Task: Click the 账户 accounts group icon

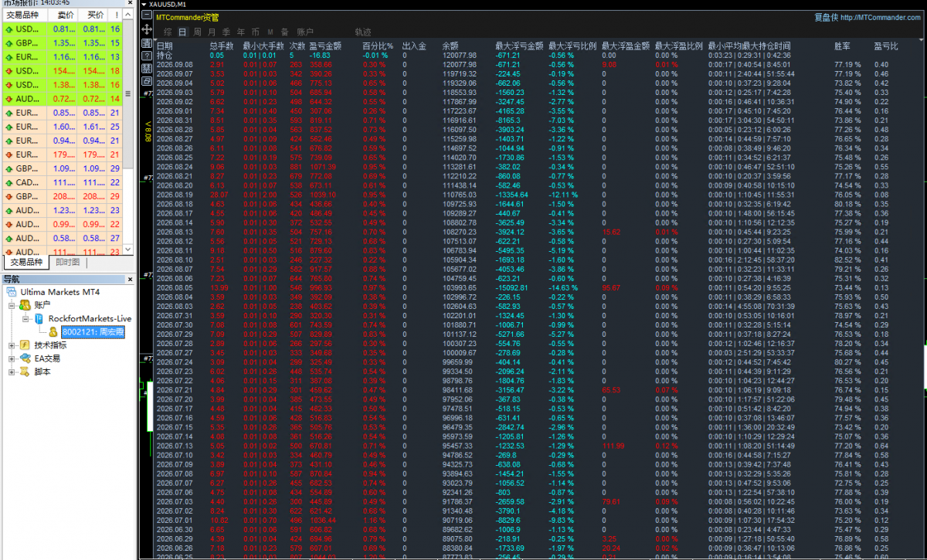Action: coord(25,305)
